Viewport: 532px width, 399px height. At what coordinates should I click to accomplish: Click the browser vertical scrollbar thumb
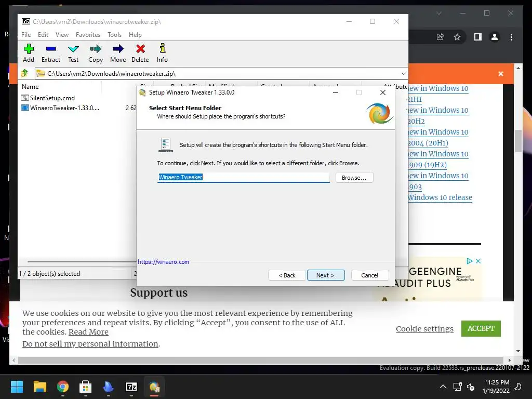coord(518,141)
